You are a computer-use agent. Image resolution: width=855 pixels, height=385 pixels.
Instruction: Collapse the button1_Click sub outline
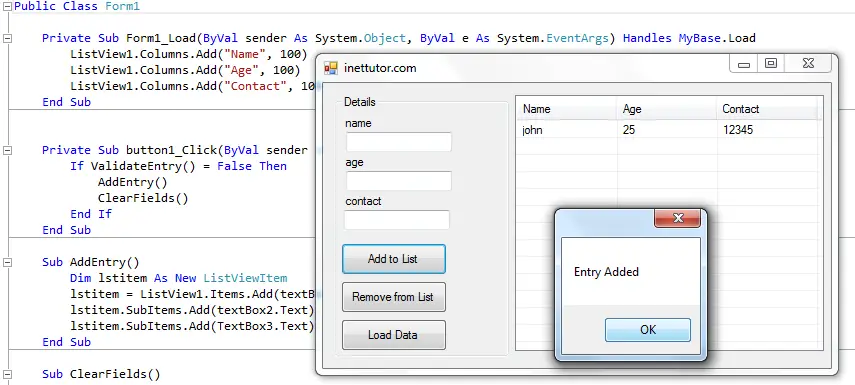click(8, 151)
